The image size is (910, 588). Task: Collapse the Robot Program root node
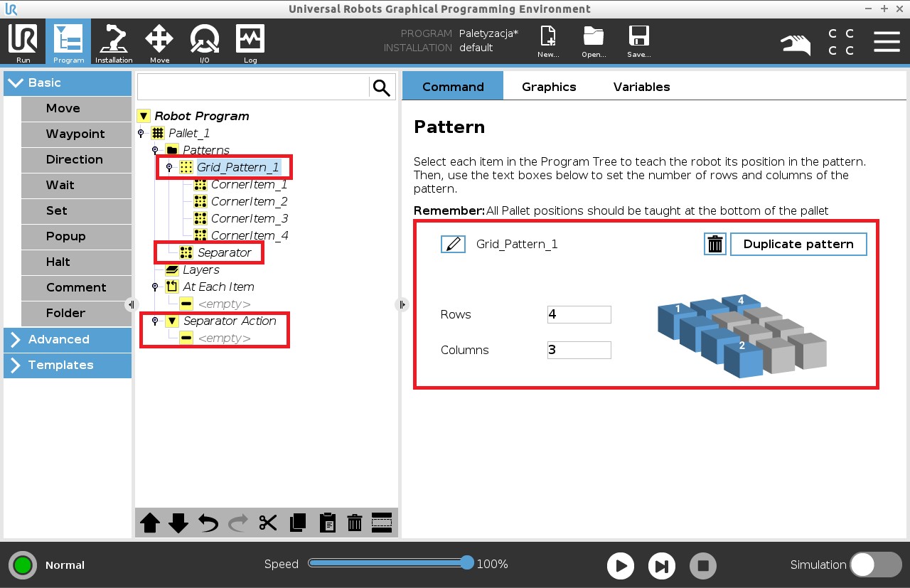144,116
